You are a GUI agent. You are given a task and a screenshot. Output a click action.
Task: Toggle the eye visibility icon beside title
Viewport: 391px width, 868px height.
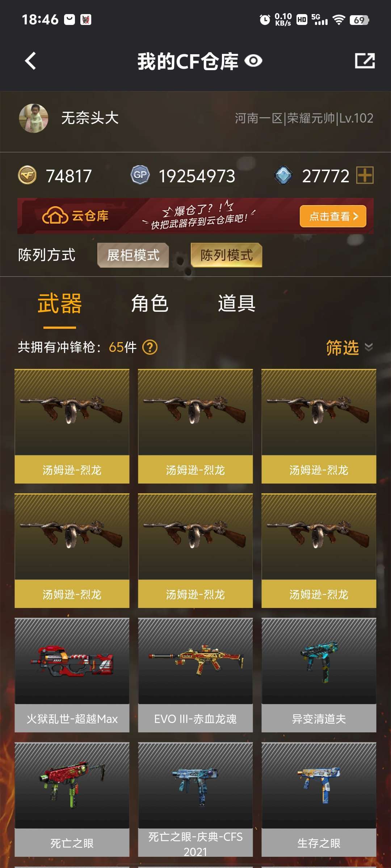point(253,61)
